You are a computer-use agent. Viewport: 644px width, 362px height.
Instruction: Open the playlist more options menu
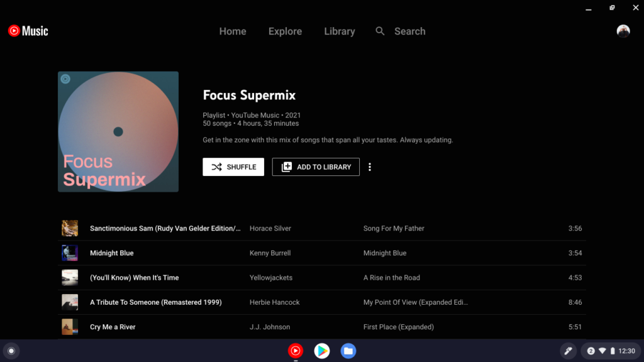tap(370, 167)
